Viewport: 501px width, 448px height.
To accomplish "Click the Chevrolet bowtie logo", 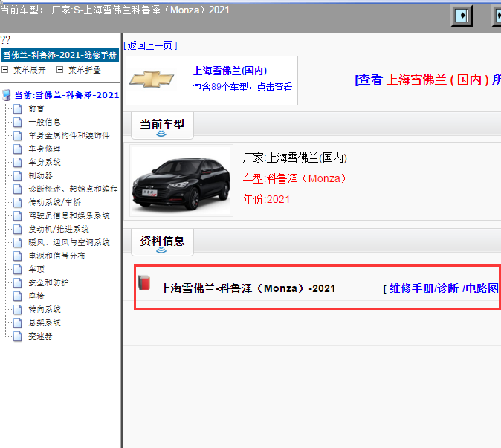I will coord(152,79).
